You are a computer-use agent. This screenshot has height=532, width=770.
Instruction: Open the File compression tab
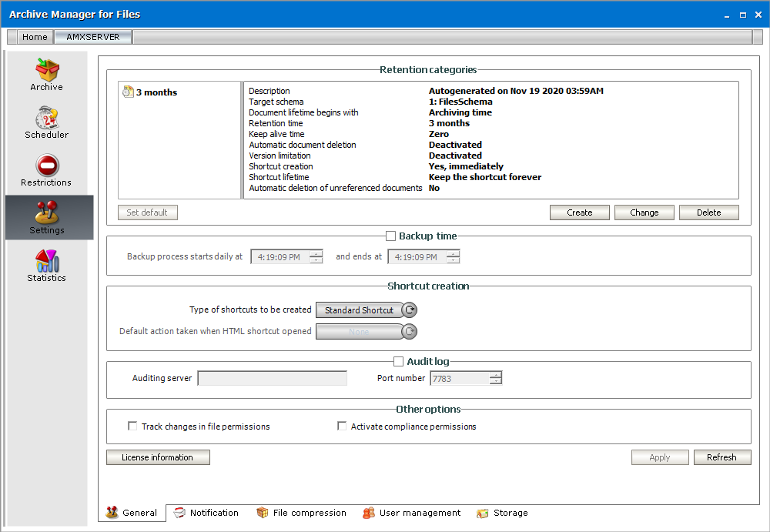[x=301, y=513]
